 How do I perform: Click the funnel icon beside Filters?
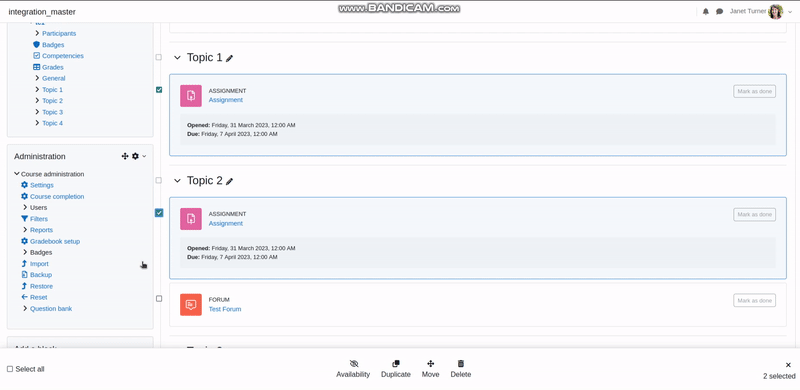[x=24, y=218]
